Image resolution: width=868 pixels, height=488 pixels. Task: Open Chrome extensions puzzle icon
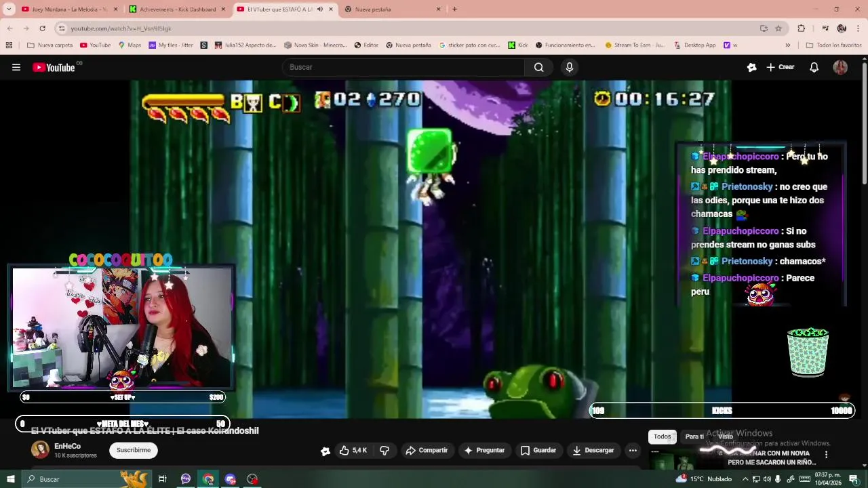point(802,28)
